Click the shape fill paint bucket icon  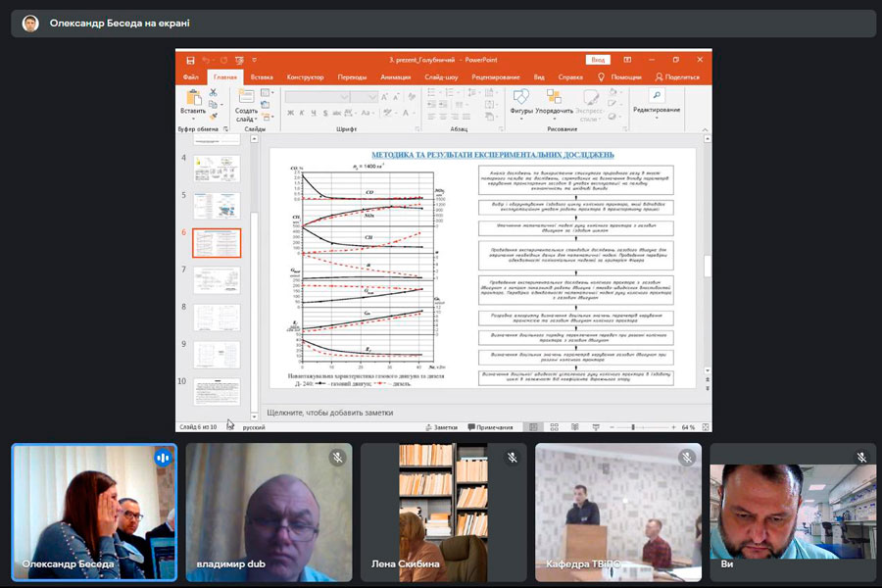pos(613,92)
